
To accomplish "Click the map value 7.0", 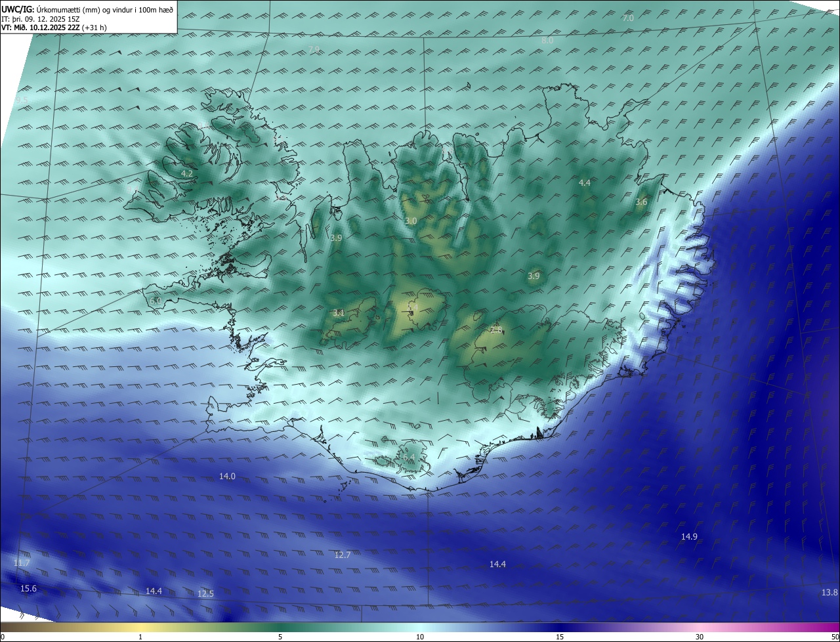I will pos(628,18).
